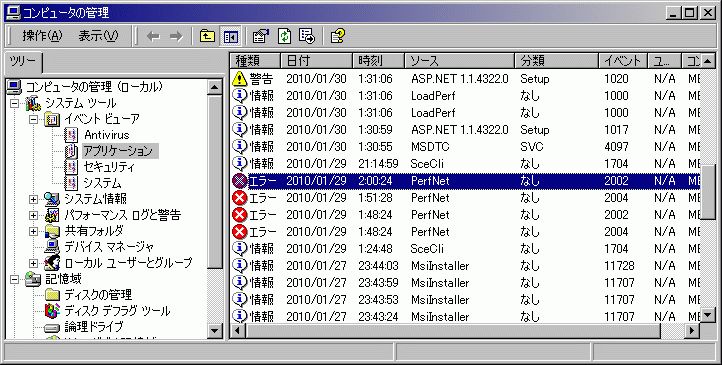The image size is (722, 365).
Task: Click tree pane scroll up arrow
Action: [215, 87]
